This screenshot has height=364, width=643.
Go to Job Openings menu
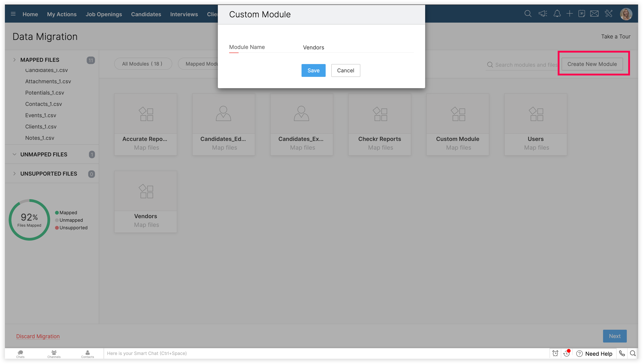[104, 14]
